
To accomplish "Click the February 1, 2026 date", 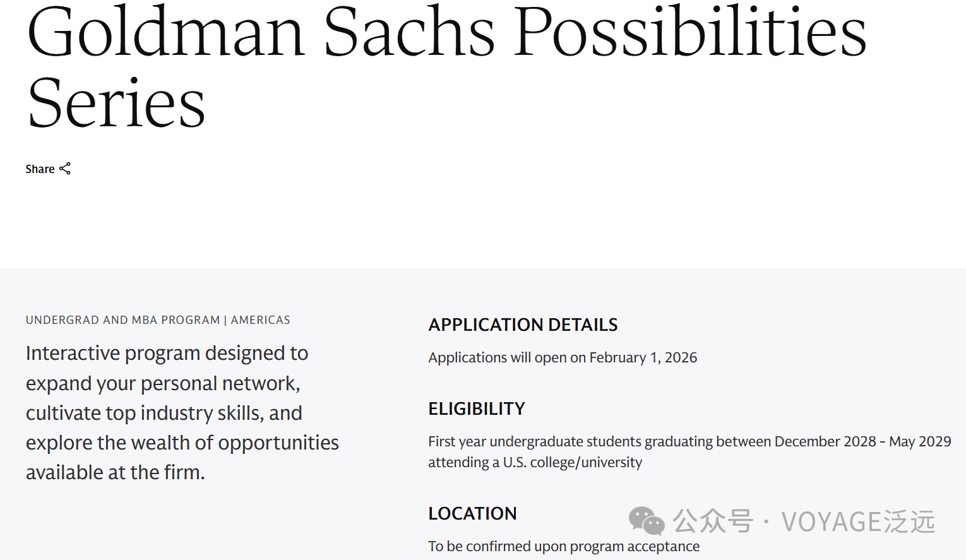I will (x=643, y=357).
